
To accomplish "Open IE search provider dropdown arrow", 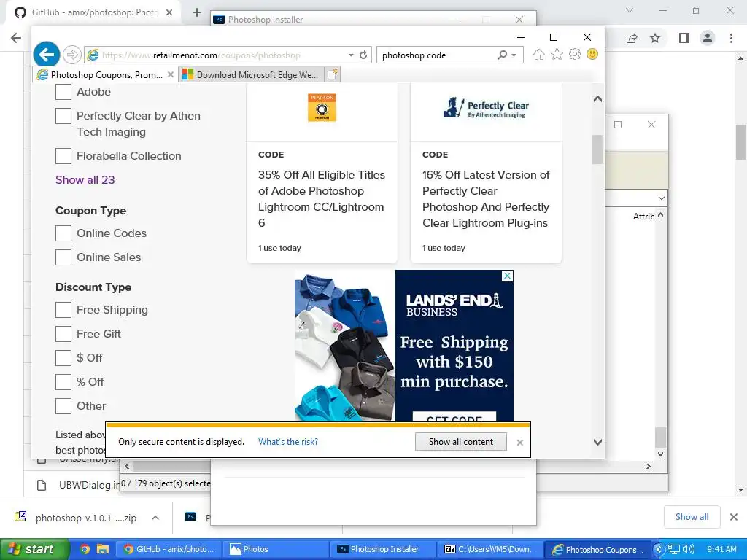I will click(x=514, y=55).
